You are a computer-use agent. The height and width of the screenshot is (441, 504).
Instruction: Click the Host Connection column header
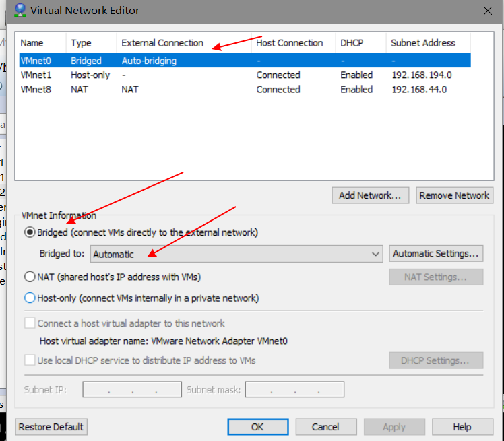pyautogui.click(x=294, y=43)
